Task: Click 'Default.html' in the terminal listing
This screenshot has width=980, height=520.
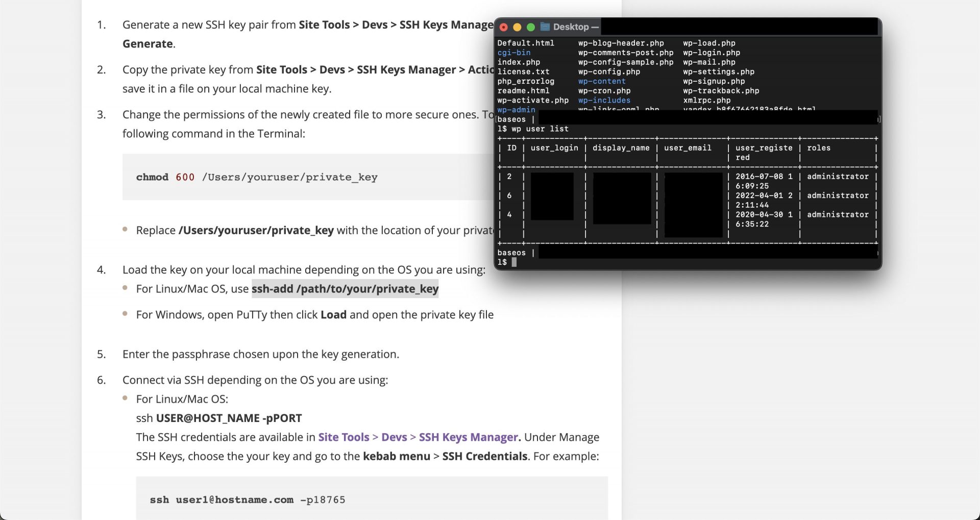Action: point(526,43)
